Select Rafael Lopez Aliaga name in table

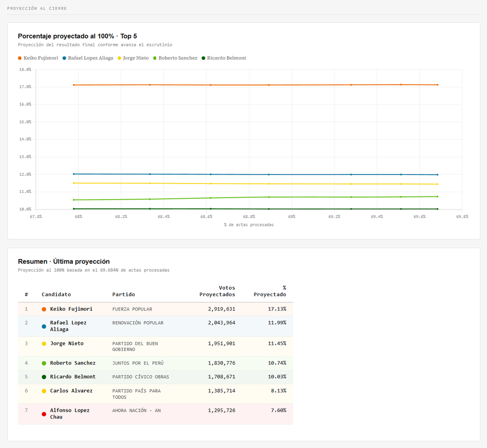[68, 326]
